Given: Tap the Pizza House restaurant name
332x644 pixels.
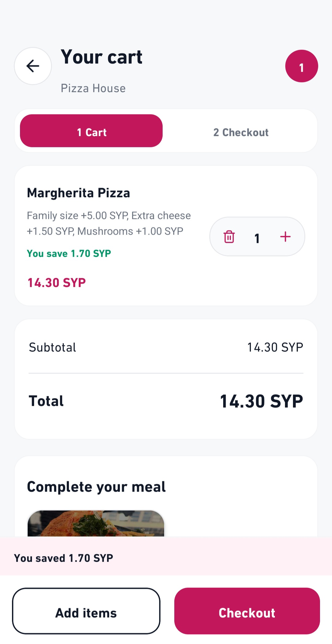Looking at the screenshot, I should pos(93,89).
